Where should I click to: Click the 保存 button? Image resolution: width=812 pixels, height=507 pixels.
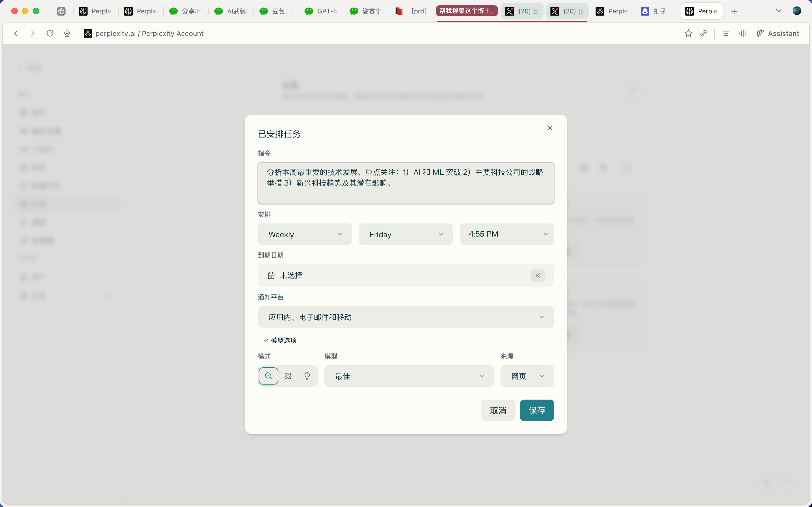click(537, 410)
